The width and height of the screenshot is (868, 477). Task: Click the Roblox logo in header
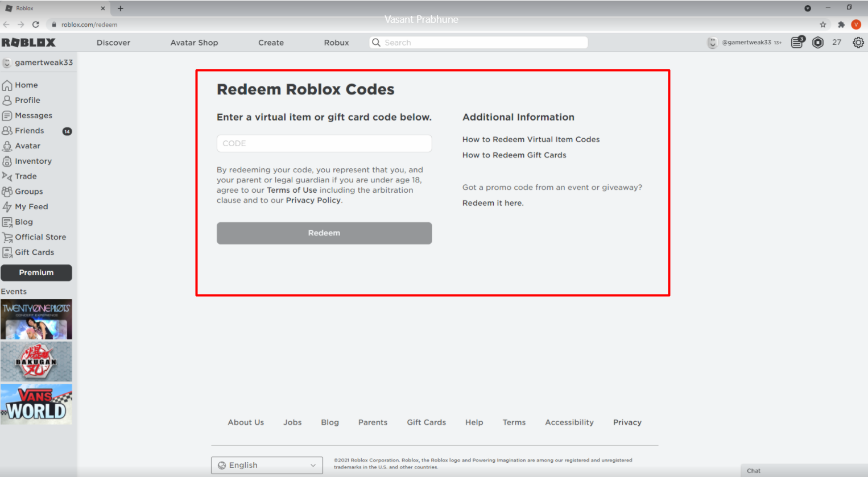[x=28, y=43]
